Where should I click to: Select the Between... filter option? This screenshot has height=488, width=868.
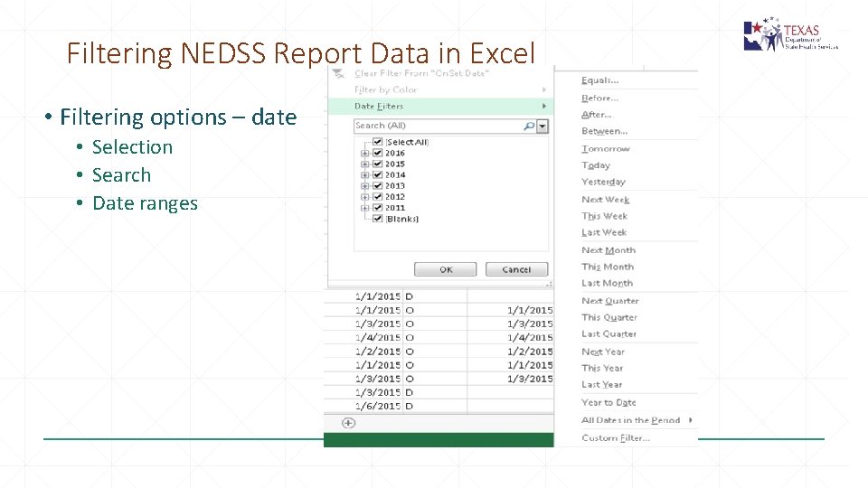tap(605, 131)
